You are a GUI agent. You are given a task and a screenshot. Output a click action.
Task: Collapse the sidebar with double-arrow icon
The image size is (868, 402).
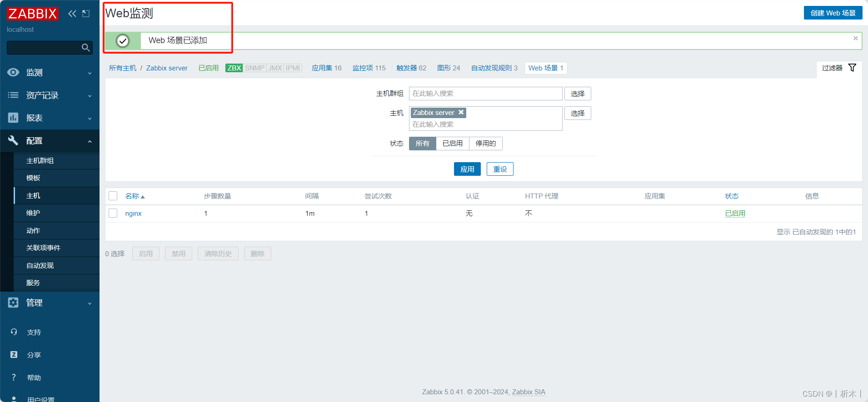click(72, 14)
